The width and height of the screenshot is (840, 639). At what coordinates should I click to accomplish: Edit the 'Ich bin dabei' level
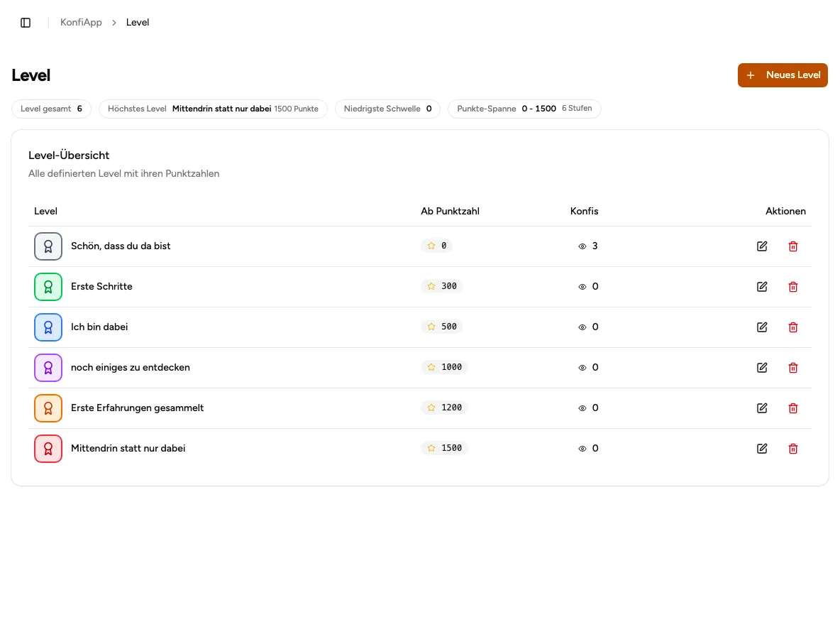click(x=762, y=327)
